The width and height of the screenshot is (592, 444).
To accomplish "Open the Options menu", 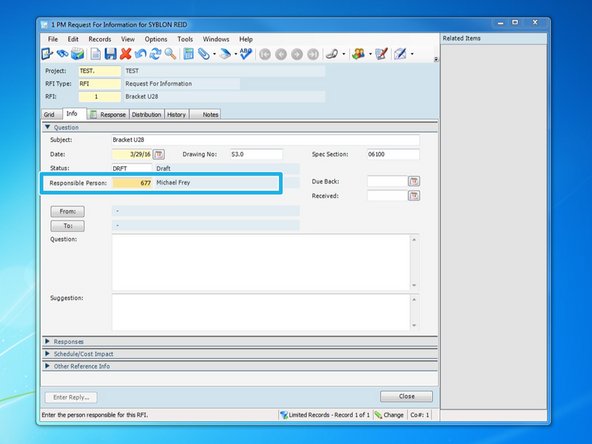I will (156, 39).
